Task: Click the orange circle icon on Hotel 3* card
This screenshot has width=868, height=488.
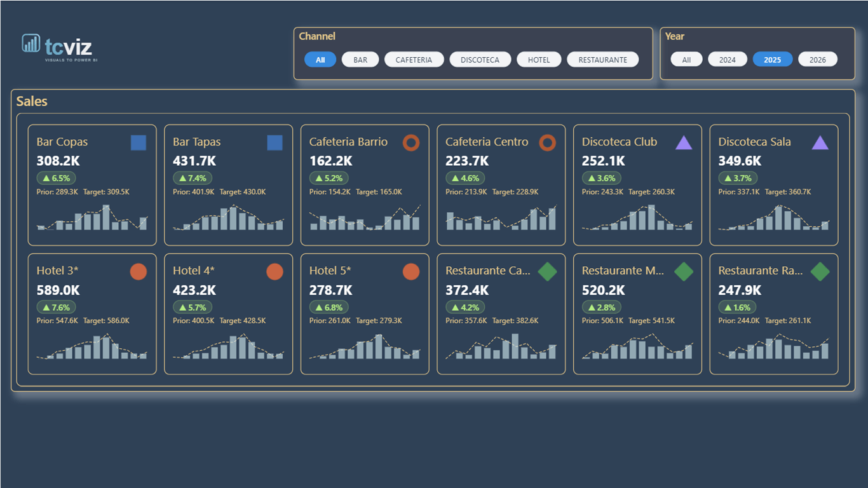Action: [x=139, y=271]
